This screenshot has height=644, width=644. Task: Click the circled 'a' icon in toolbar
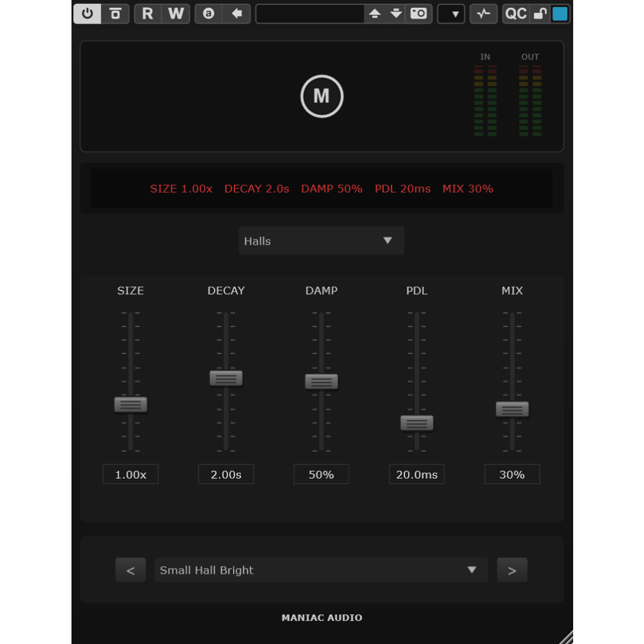[x=209, y=14]
